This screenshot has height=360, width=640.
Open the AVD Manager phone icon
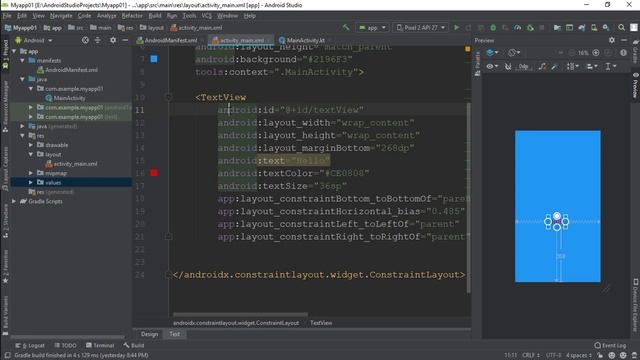594,28
